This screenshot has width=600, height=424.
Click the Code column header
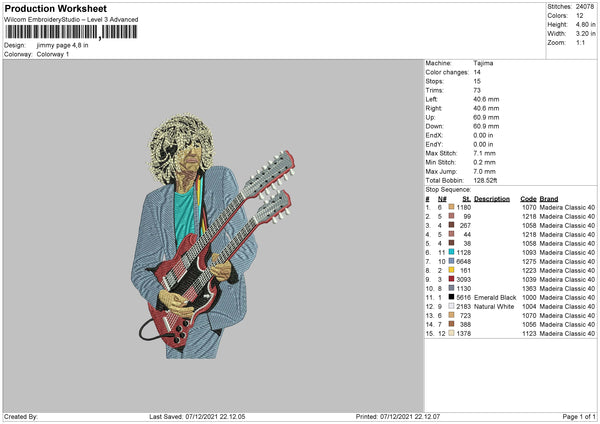528,199
